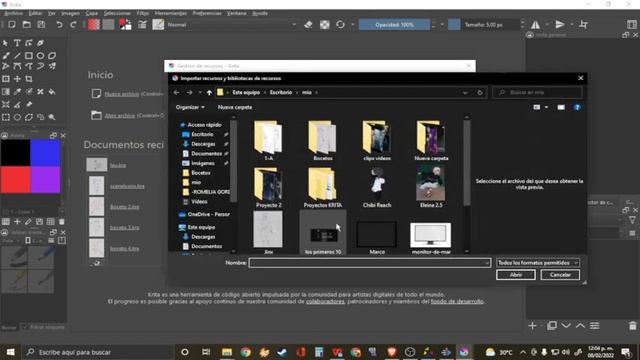Image resolution: width=640 pixels, height=360 pixels.
Task: Open the Preferencias menu
Action: point(207,13)
